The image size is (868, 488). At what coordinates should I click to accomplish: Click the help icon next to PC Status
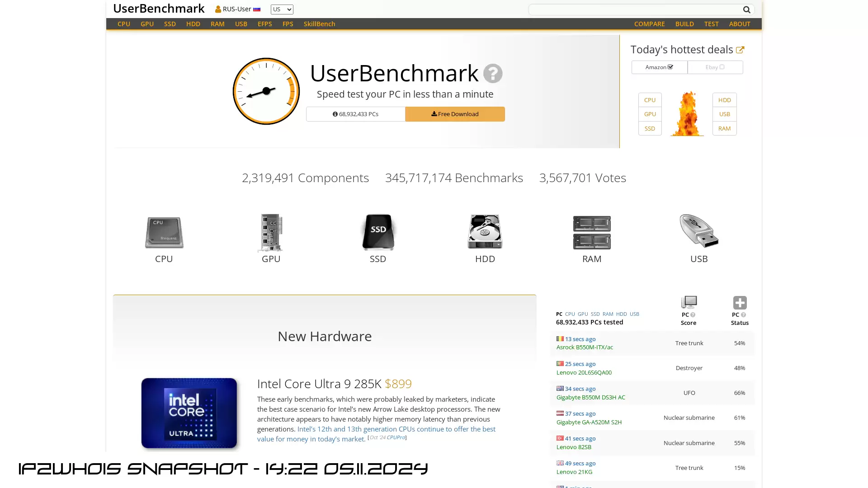(x=743, y=315)
